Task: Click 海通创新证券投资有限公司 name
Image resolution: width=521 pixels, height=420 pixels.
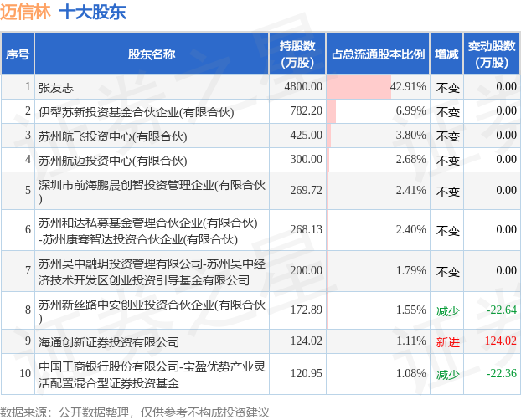Action: pos(109,342)
